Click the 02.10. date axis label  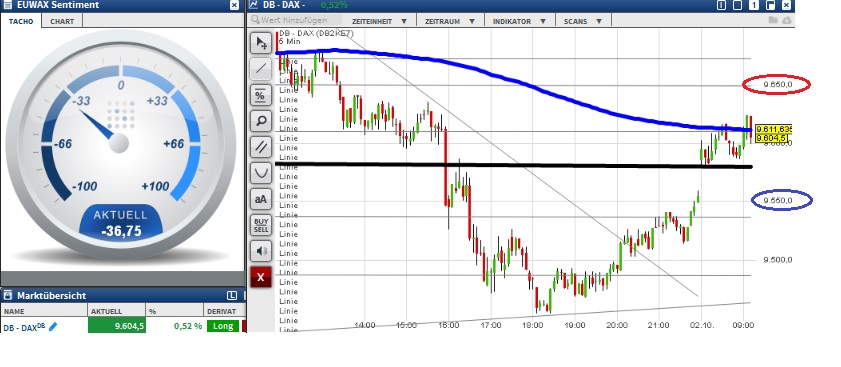(702, 325)
